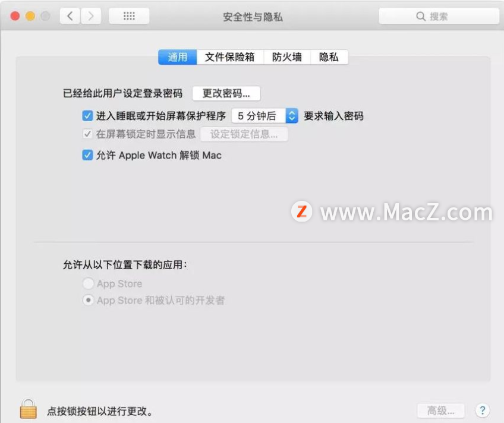Screen dimensions: 504x423
Task: Open help via the question mark icon
Action: point(482,410)
